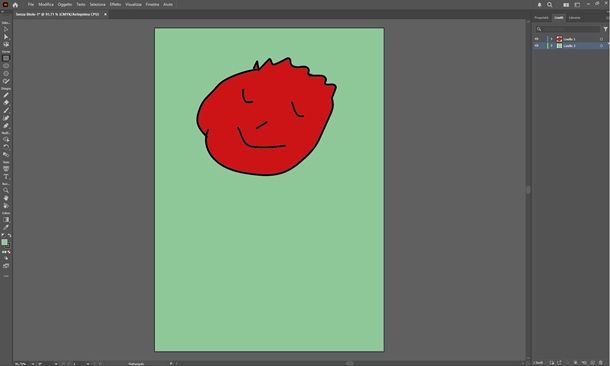Click the Stroke swatch behind Fill
Image resolution: width=610 pixels, height=366 pixels.
pyautogui.click(x=8, y=245)
